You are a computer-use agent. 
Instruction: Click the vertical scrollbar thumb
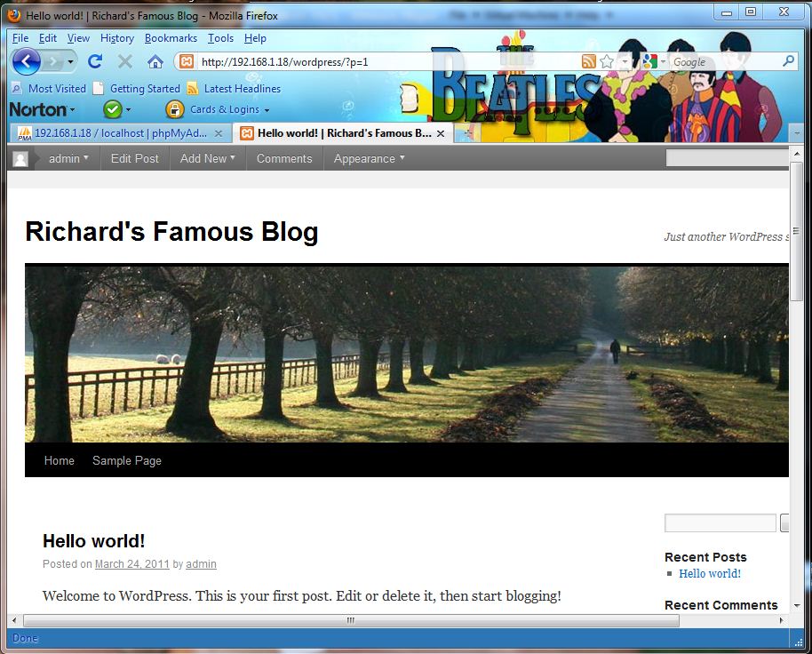pos(796,231)
